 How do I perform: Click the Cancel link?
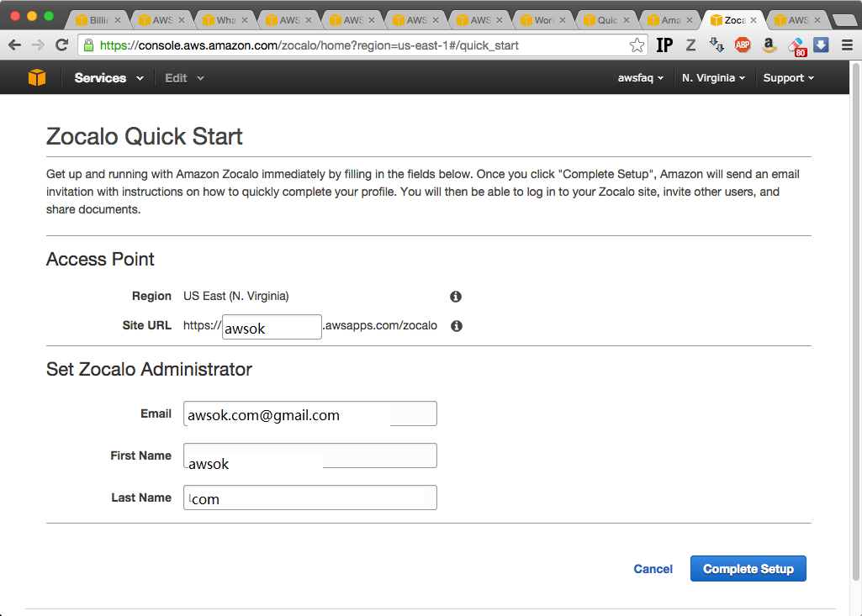point(653,569)
